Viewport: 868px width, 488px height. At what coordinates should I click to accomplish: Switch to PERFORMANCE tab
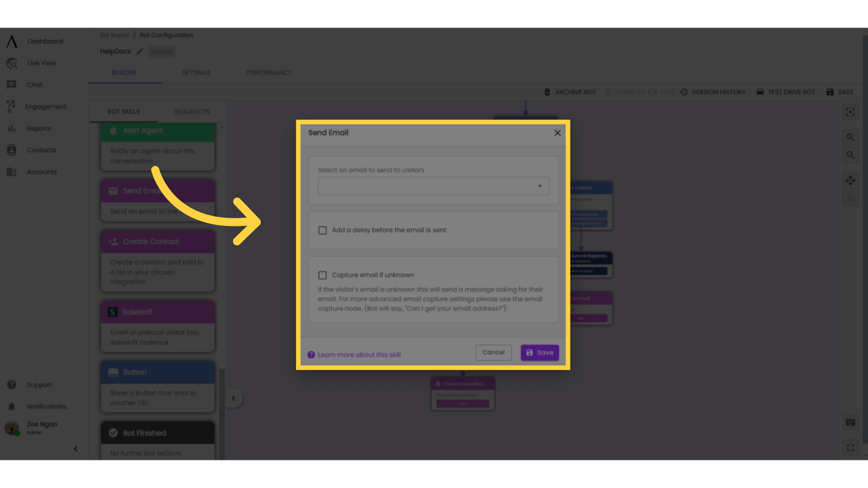coord(269,73)
